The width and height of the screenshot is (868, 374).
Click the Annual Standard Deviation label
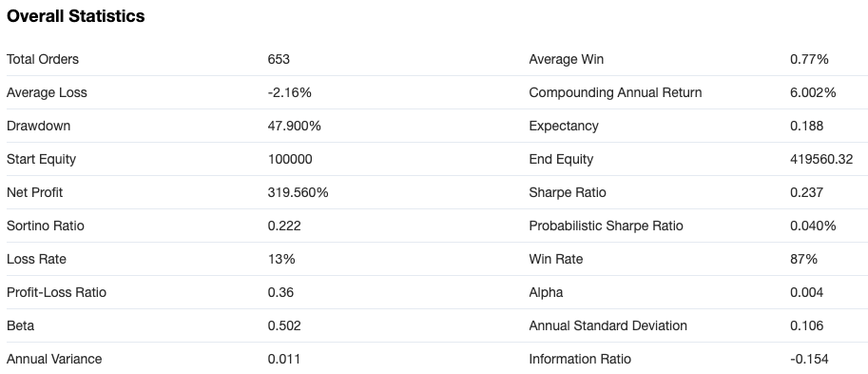point(608,325)
